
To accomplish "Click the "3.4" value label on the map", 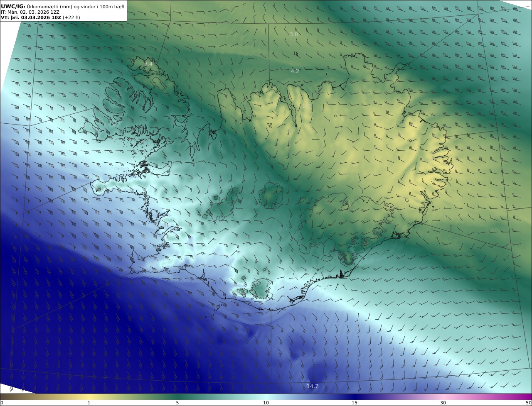I will pyautogui.click(x=148, y=64).
